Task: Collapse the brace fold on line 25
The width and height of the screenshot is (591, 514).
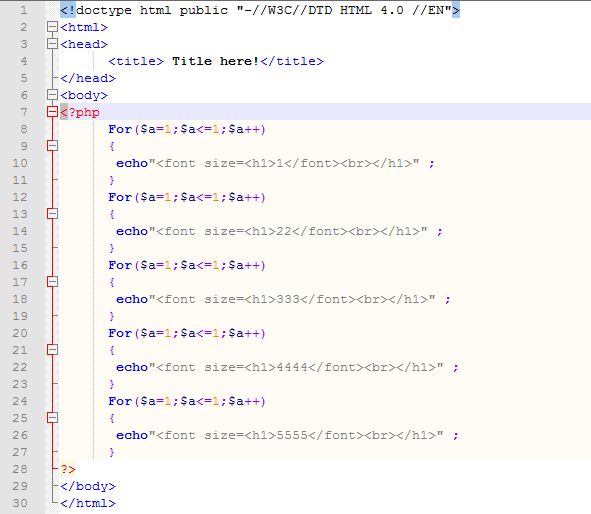Action: [52, 418]
